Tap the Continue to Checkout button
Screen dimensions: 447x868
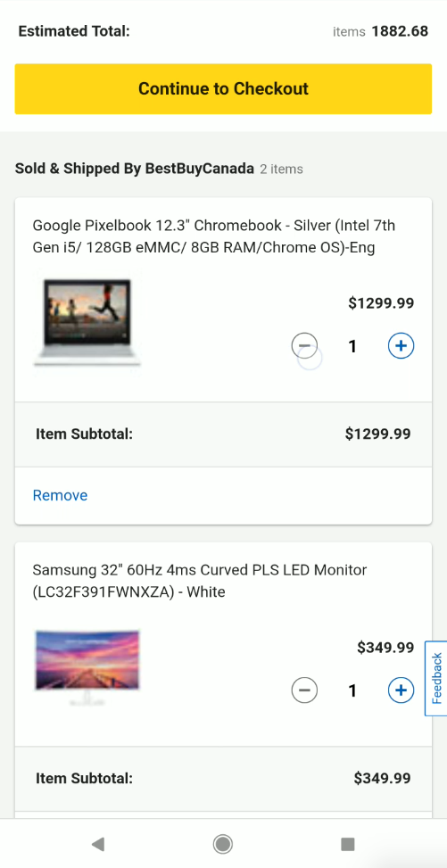[x=223, y=88]
